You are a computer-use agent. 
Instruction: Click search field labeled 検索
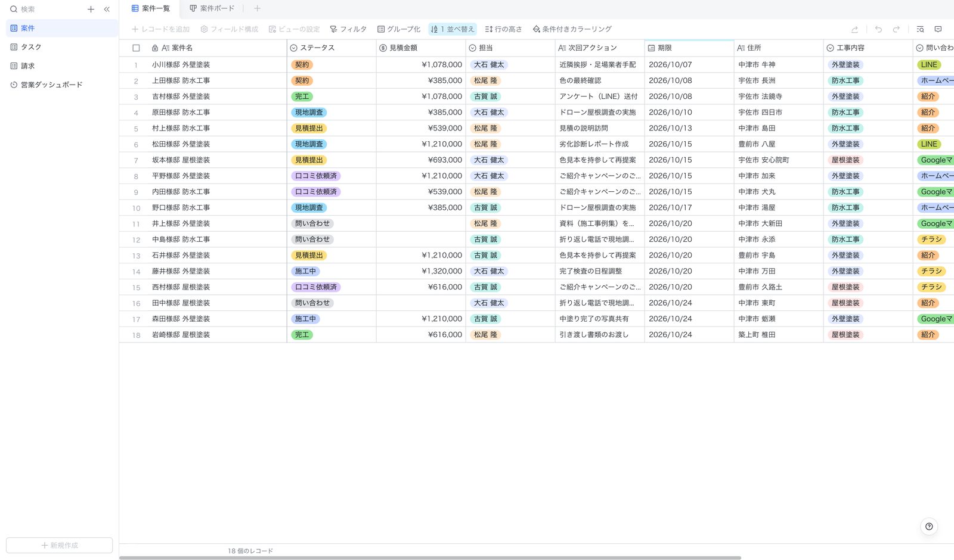45,9
